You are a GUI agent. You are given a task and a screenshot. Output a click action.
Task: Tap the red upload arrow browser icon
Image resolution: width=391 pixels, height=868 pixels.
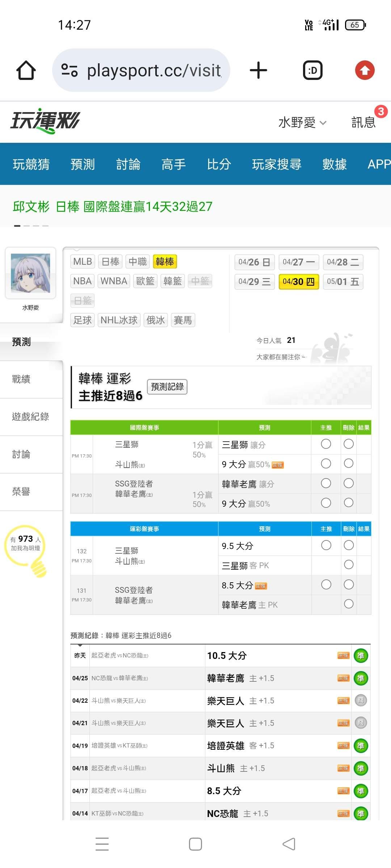click(x=365, y=70)
